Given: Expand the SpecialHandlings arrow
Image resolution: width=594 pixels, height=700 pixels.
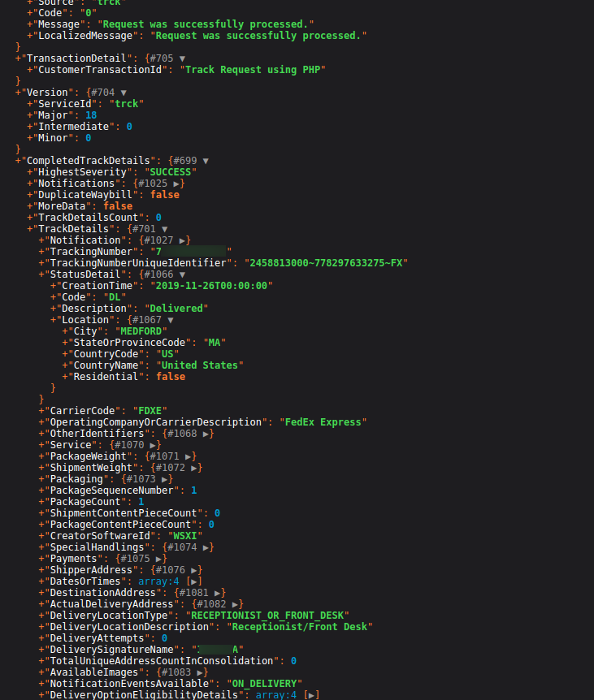Looking at the screenshot, I should (x=208, y=547).
